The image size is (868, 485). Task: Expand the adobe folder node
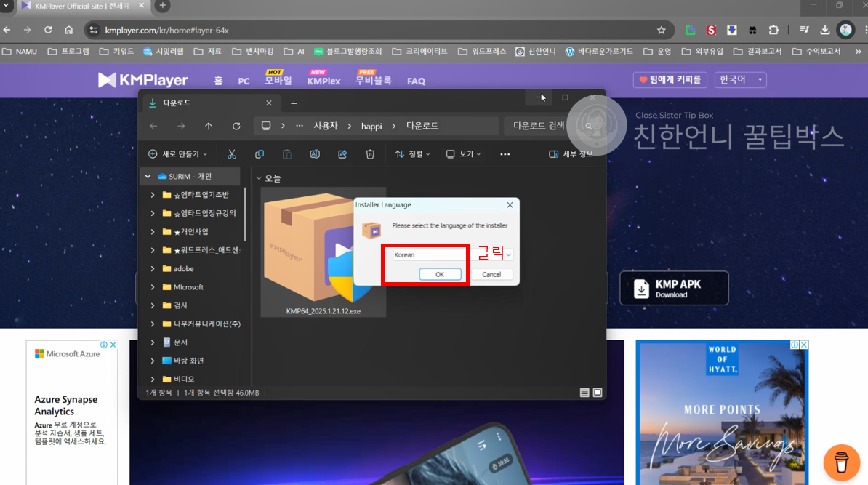152,268
